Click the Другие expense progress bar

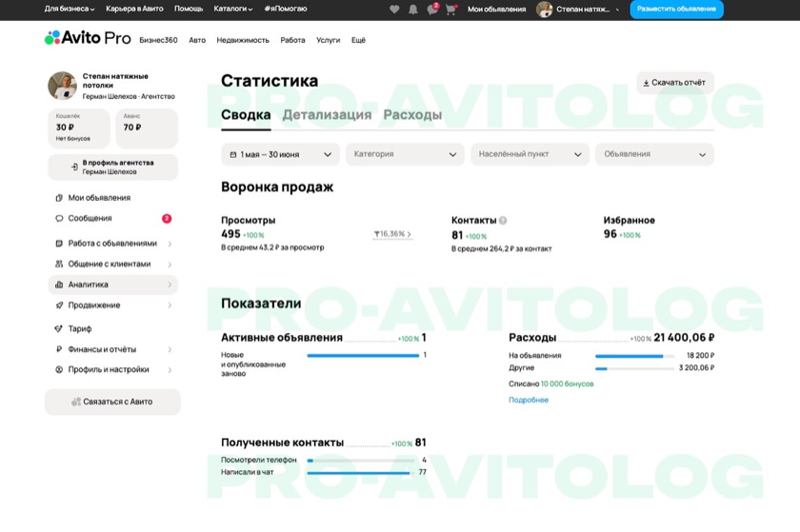tap(634, 368)
